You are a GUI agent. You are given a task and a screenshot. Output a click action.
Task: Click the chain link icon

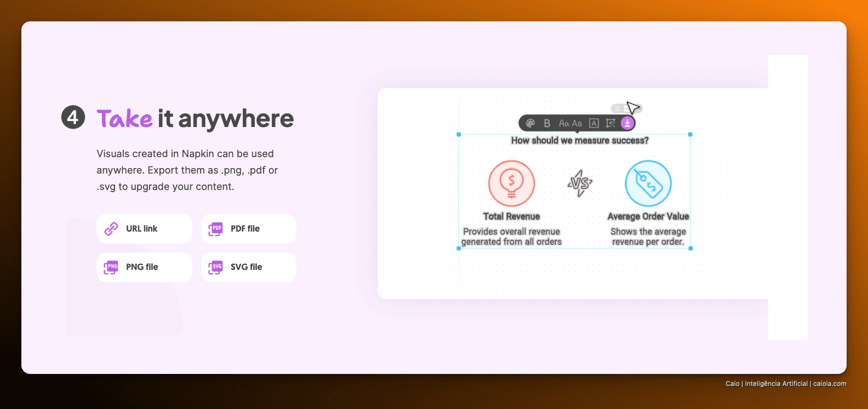111,229
